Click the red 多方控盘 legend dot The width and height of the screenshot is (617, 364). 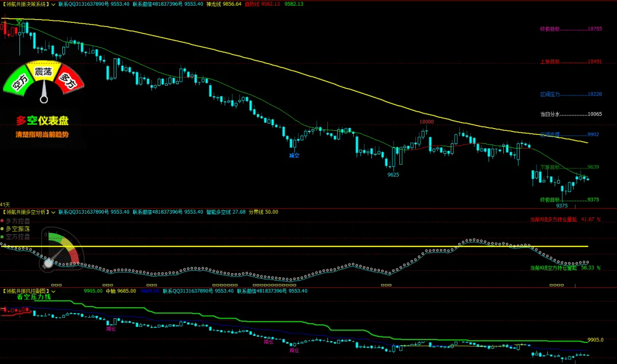coord(2,221)
